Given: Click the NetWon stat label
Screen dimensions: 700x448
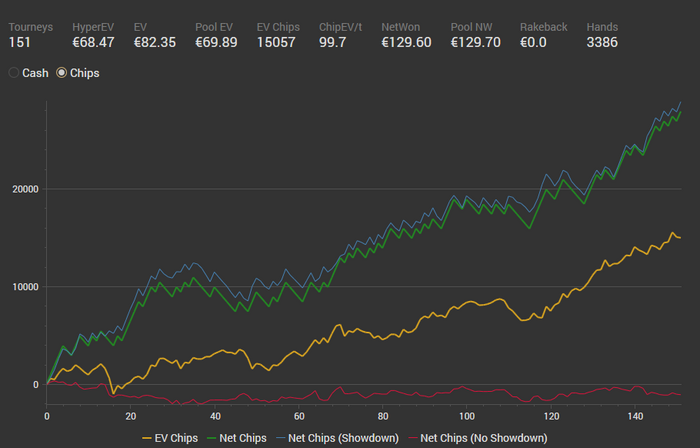Looking at the screenshot, I should tap(400, 27).
